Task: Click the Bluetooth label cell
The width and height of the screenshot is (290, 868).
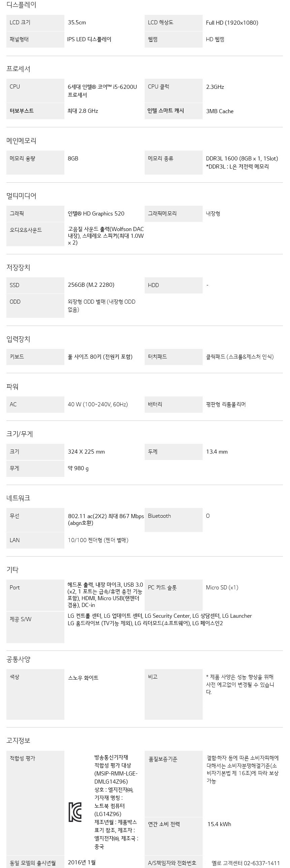Action: [174, 520]
